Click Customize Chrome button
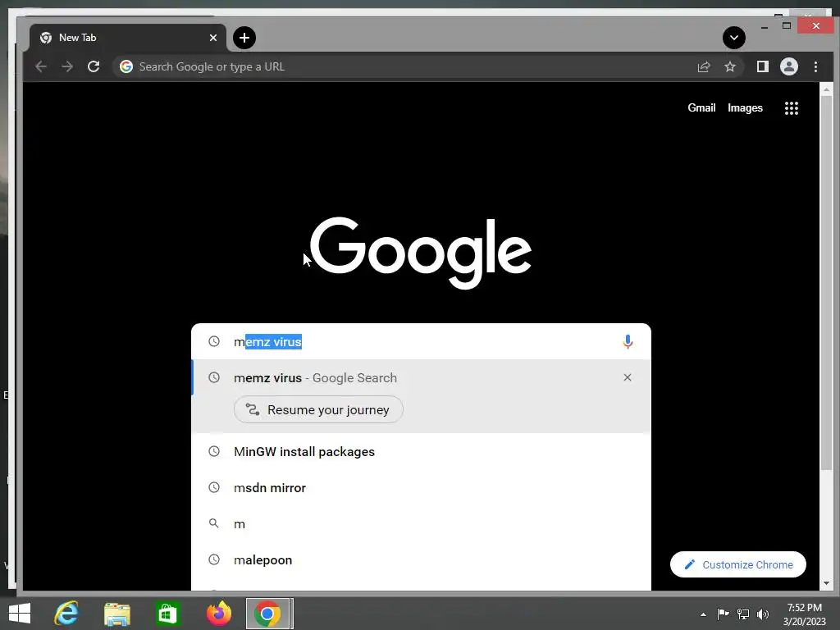The width and height of the screenshot is (840, 630). coord(737,564)
